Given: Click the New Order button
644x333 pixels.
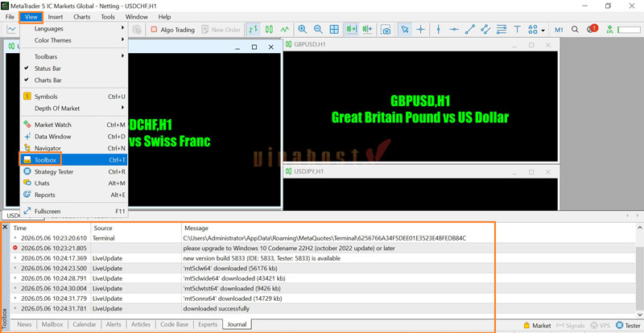Looking at the screenshot, I should 221,30.
